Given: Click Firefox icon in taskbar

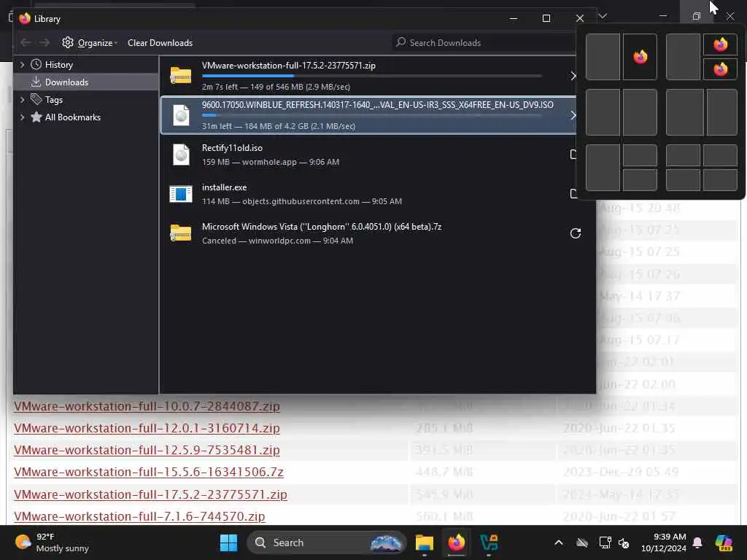Looking at the screenshot, I should tap(457, 542).
